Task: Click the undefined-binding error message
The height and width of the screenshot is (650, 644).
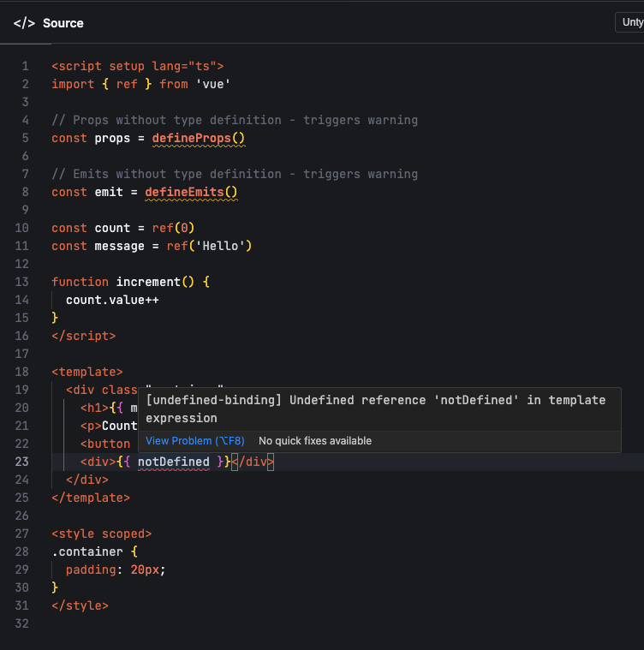Action: click(375, 409)
